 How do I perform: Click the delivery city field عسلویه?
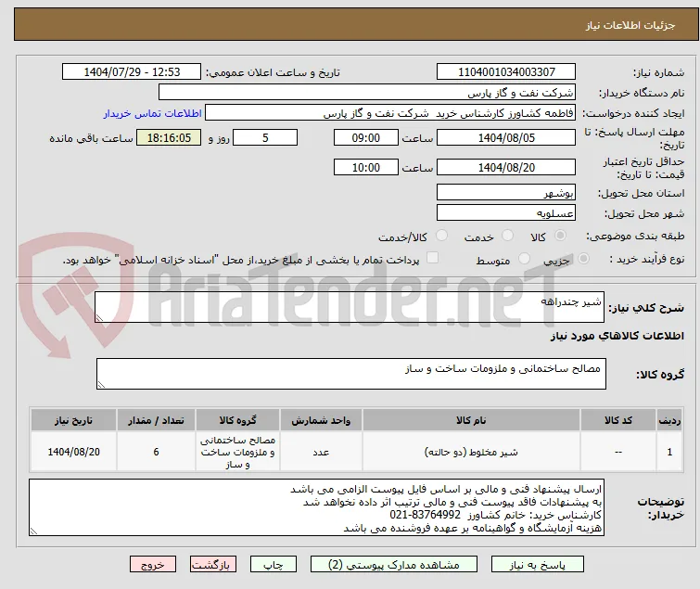tap(506, 213)
